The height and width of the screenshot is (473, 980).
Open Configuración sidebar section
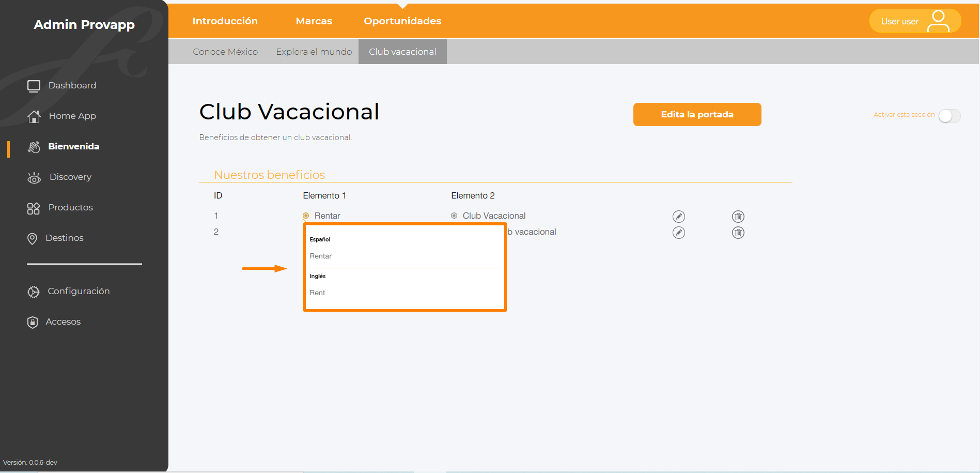tap(79, 291)
